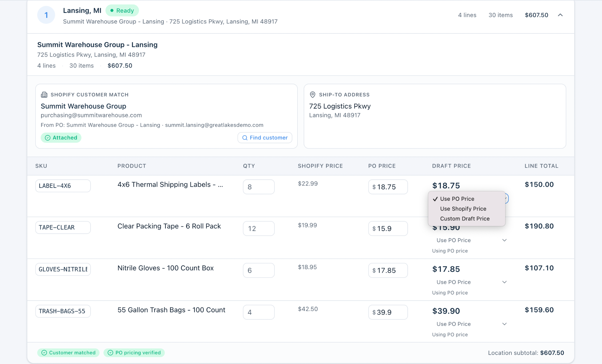Select Custom Draft Price menu option
602x364 pixels.
(x=467, y=219)
